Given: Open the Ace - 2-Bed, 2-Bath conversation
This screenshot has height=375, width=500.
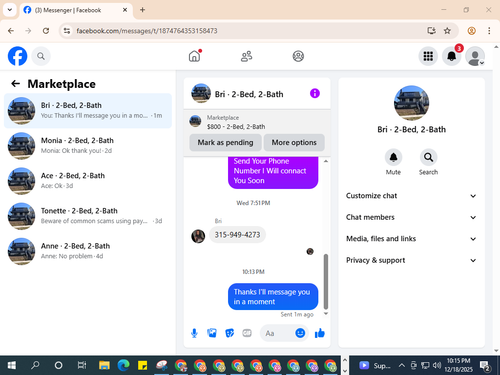Looking at the screenshot, I should pos(88,181).
